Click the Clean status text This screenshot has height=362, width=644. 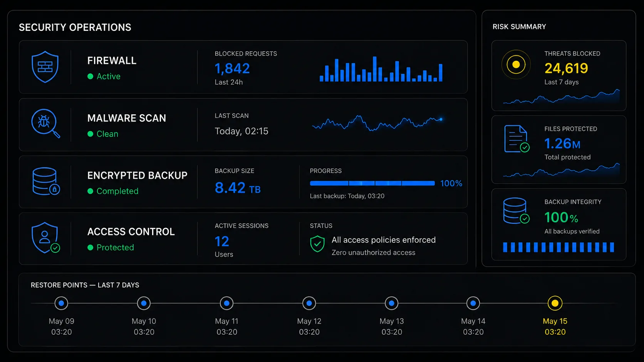click(x=107, y=134)
